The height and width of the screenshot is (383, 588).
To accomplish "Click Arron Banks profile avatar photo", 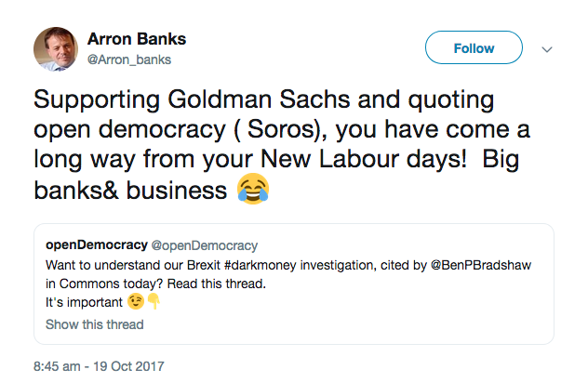I will [56, 48].
